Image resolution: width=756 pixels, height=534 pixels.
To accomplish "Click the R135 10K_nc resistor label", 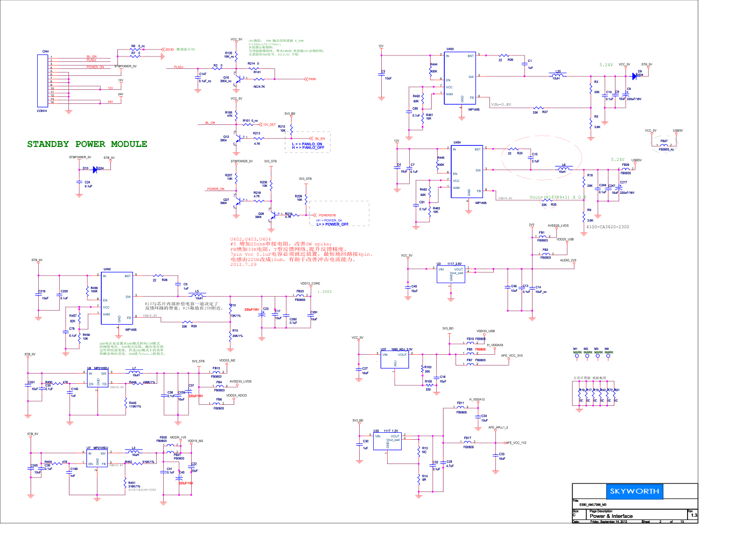I will tap(229, 54).
